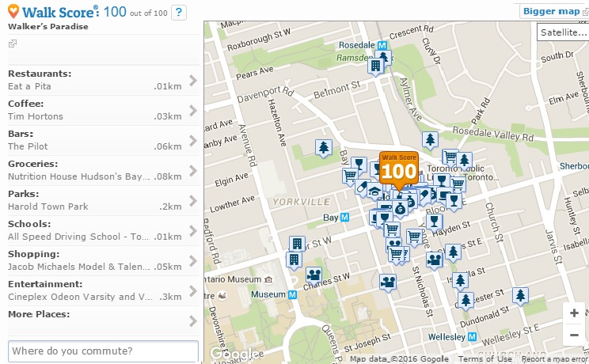Select the tree marker at Ramsden Park
Screen dimensions: 589x364
tap(383, 58)
